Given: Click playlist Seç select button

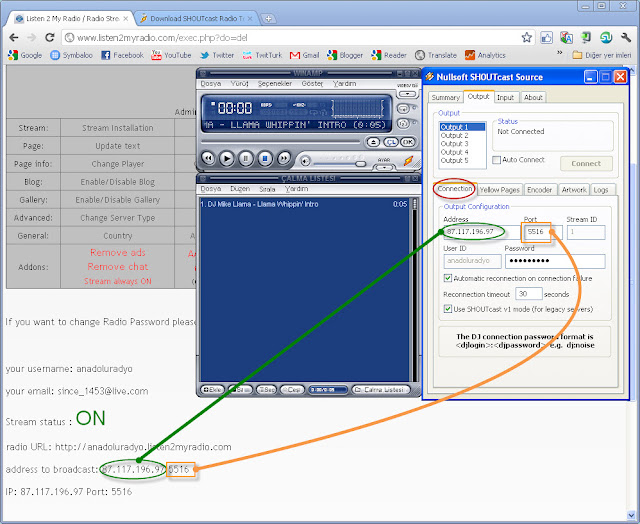Looking at the screenshot, I should (x=266, y=390).
